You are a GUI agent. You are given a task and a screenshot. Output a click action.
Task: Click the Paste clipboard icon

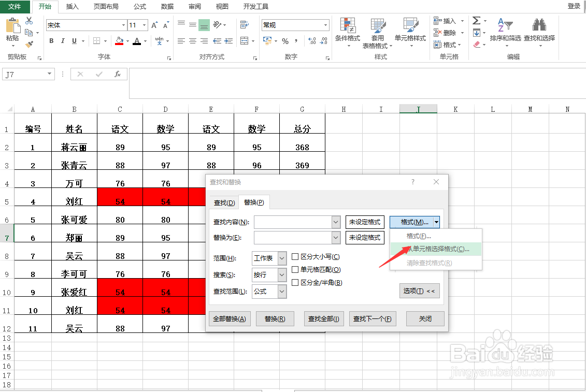pos(12,26)
